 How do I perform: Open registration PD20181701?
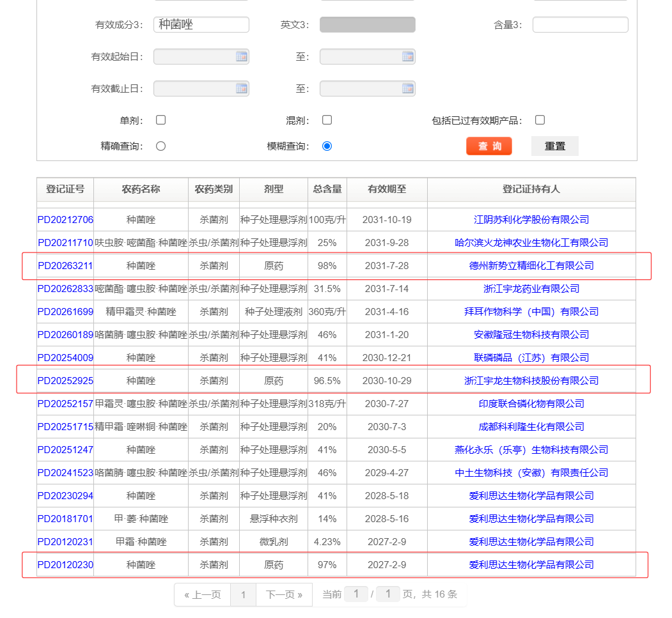pos(65,519)
